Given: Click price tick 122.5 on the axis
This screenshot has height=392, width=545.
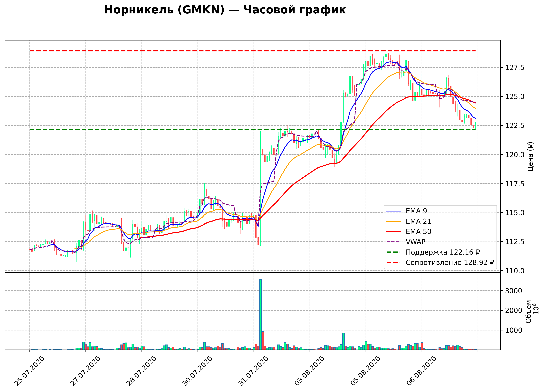Looking at the screenshot, I should pos(515,125).
